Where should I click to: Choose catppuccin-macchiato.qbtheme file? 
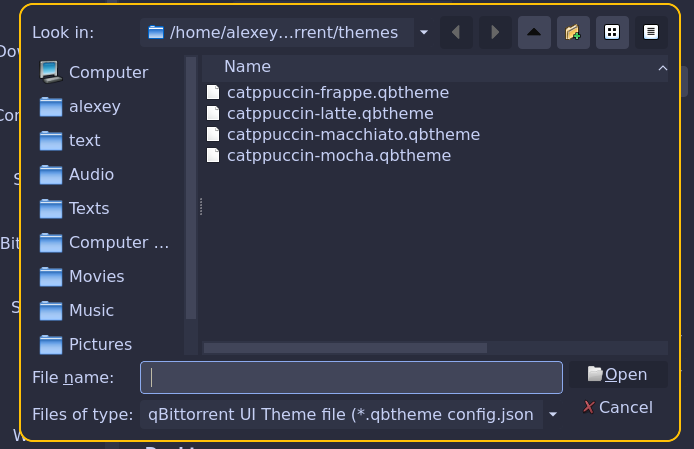tap(353, 134)
